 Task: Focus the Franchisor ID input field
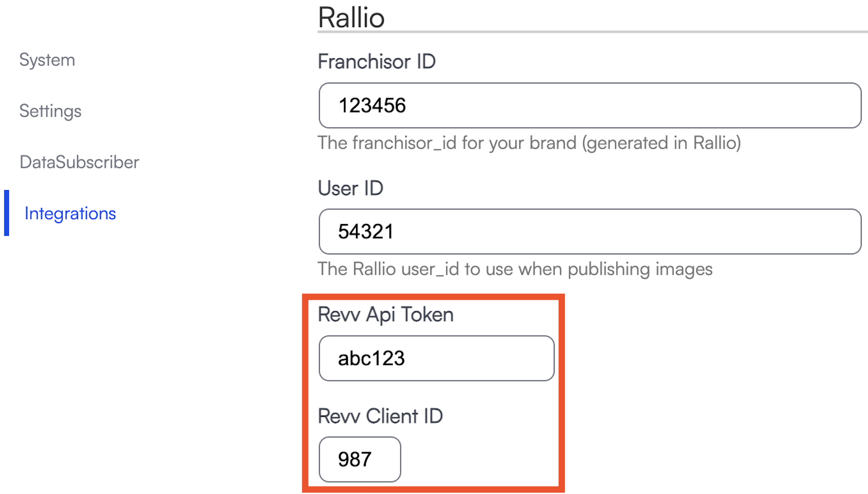tap(590, 106)
